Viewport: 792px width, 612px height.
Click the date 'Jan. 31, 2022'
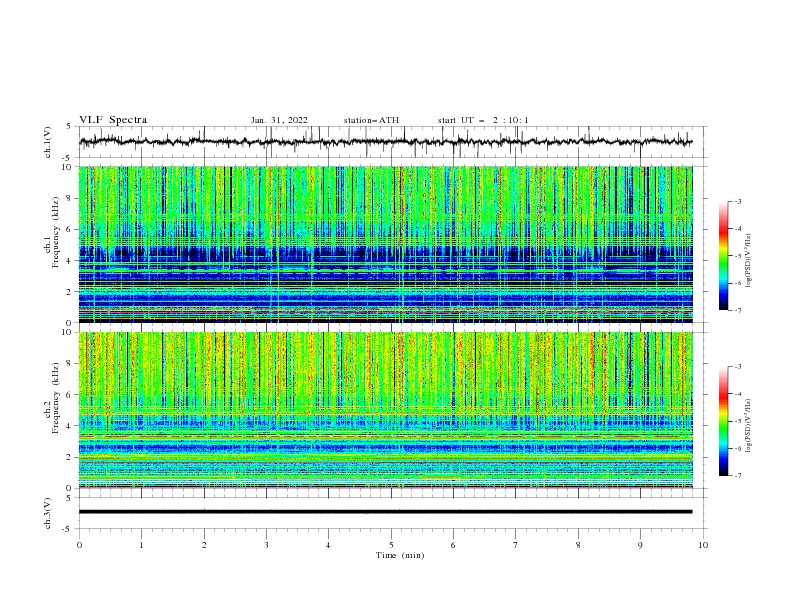point(279,120)
